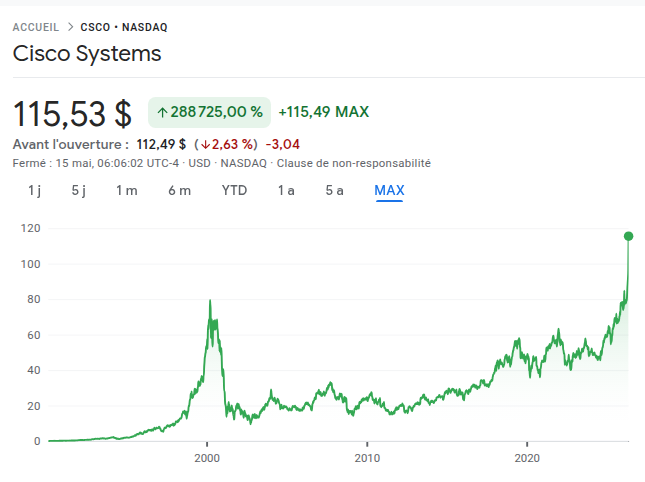The height and width of the screenshot is (482, 645).
Task: Click the green 288725,00 % change badge
Action: tap(209, 112)
